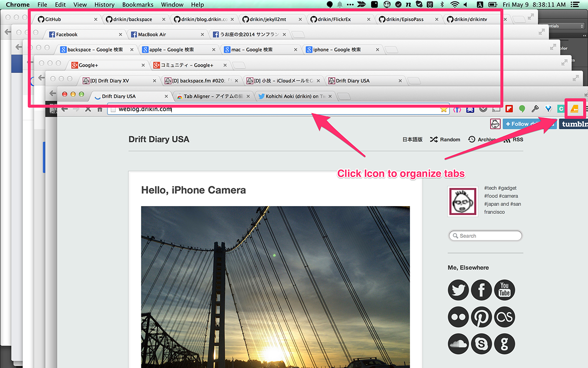Switch to Kohichi Aoki (drikin) Twitter tab
This screenshot has width=588, height=368.
point(296,96)
